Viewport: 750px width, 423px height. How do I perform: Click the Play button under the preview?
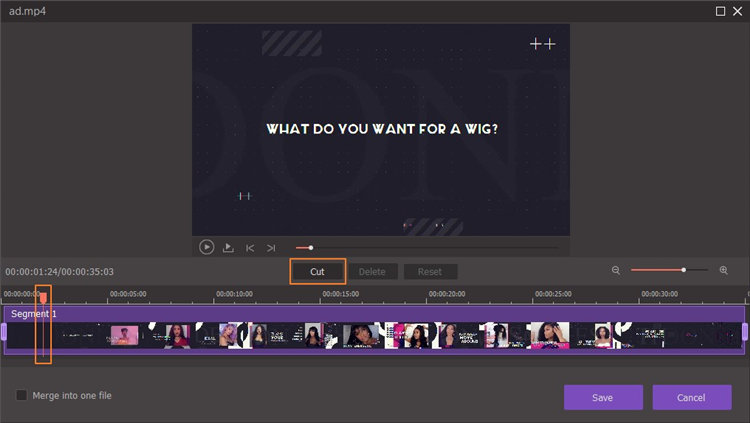click(206, 247)
